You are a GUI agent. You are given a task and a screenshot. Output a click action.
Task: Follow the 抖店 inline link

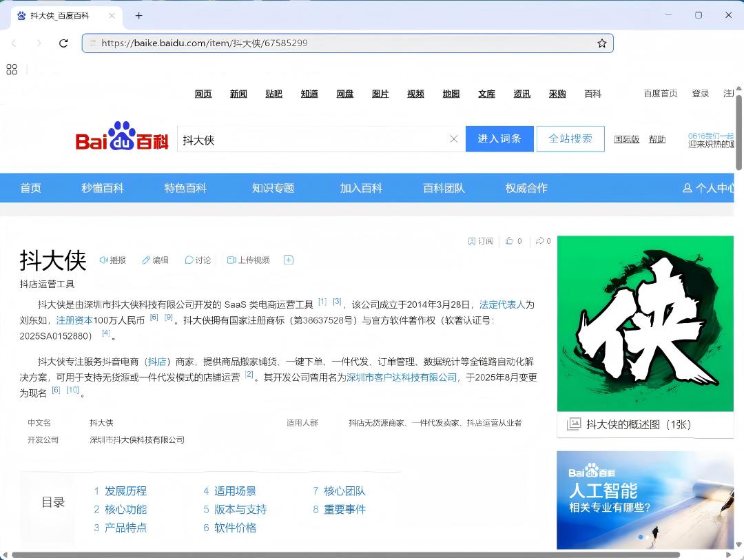(x=156, y=362)
